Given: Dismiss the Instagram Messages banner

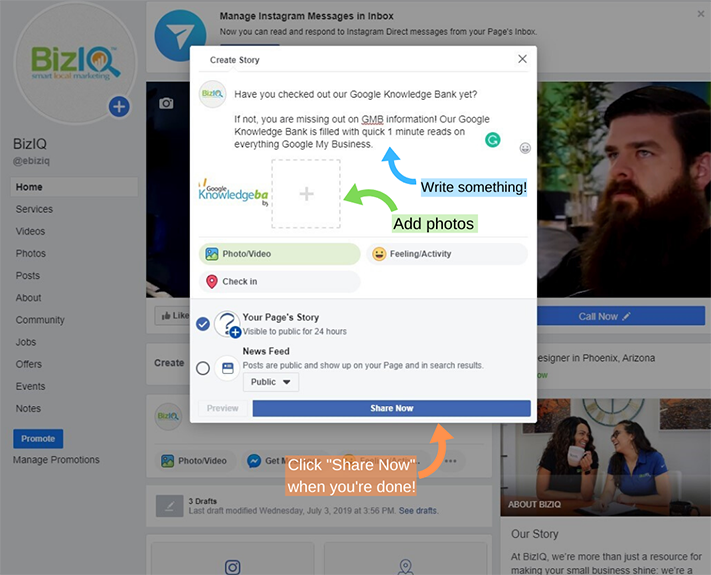Looking at the screenshot, I should 701,14.
